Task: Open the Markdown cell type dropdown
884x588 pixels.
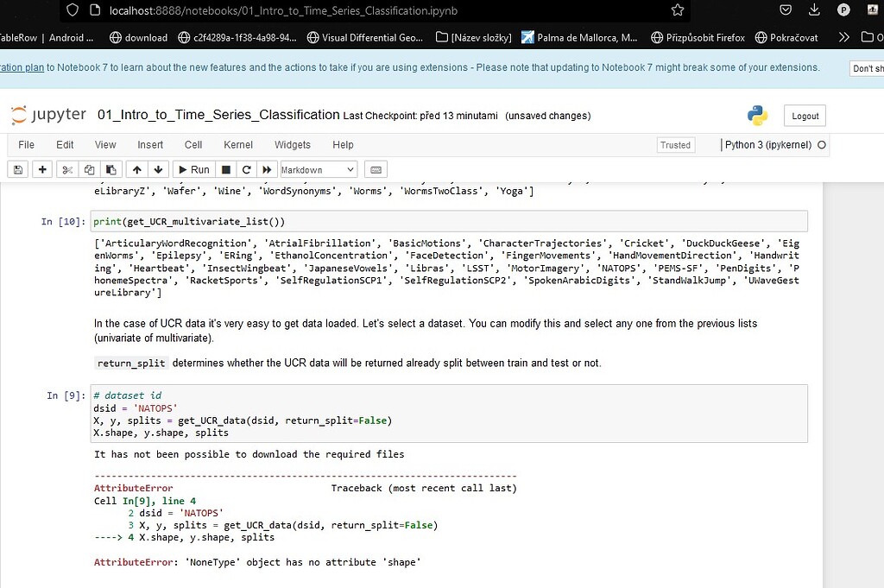Action: coord(318,169)
